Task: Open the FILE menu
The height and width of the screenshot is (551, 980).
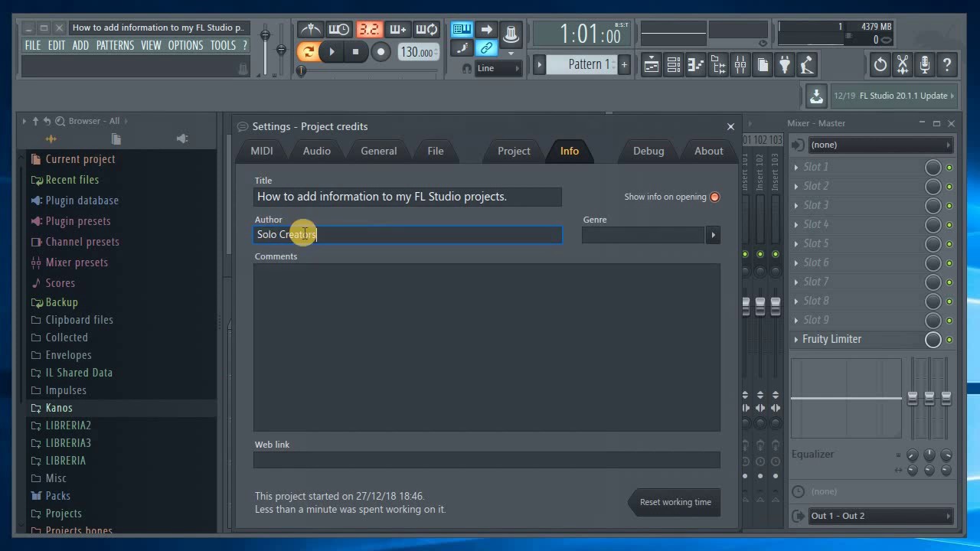Action: point(33,45)
